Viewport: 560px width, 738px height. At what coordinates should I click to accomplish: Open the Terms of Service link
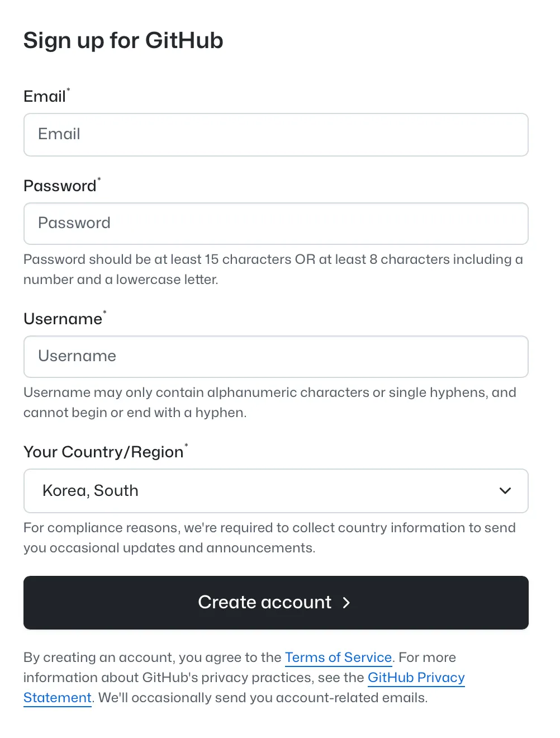[x=338, y=657]
